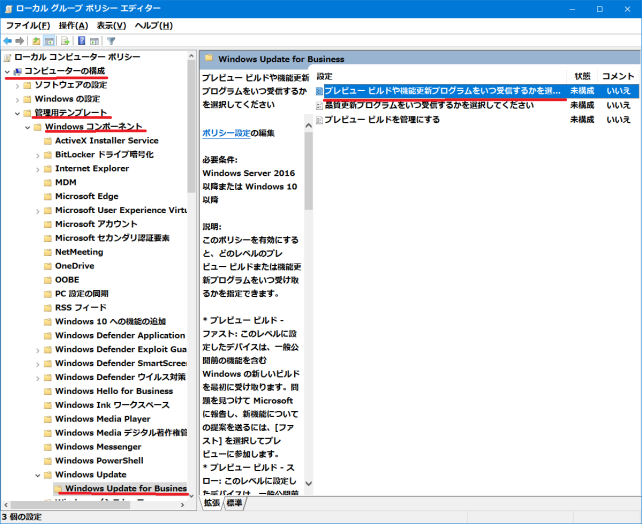Click the Filter funnel toolbar icon
The height and width of the screenshot is (524, 642).
point(111,41)
